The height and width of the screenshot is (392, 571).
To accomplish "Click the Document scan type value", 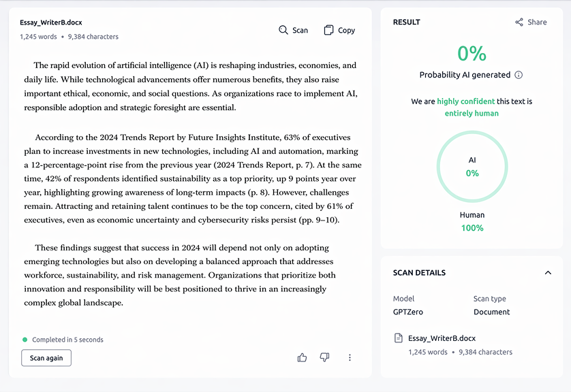I will (x=491, y=312).
